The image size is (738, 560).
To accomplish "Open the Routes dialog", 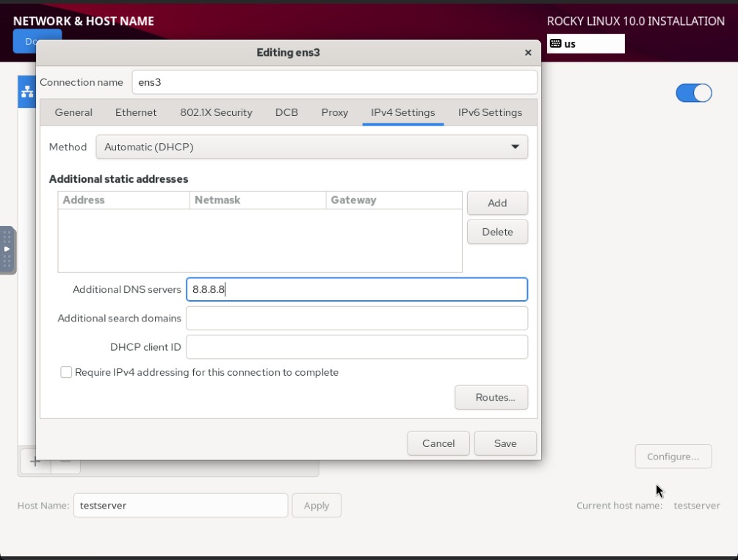I will (491, 397).
